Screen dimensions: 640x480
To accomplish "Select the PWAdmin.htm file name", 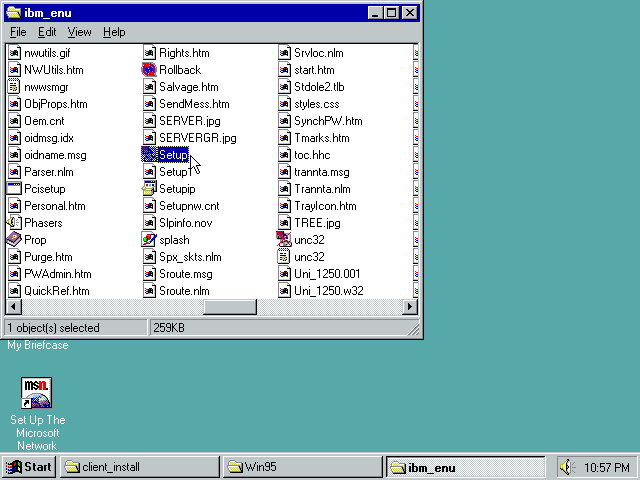I will [x=58, y=274].
